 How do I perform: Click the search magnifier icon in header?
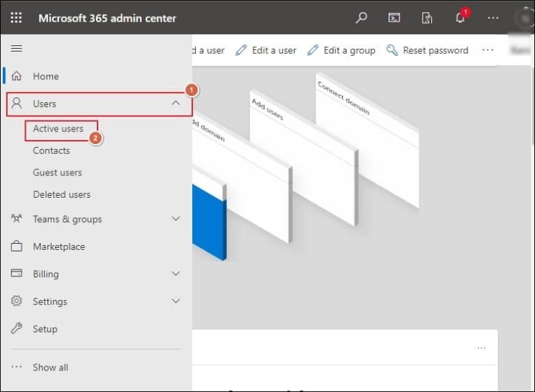pyautogui.click(x=361, y=17)
